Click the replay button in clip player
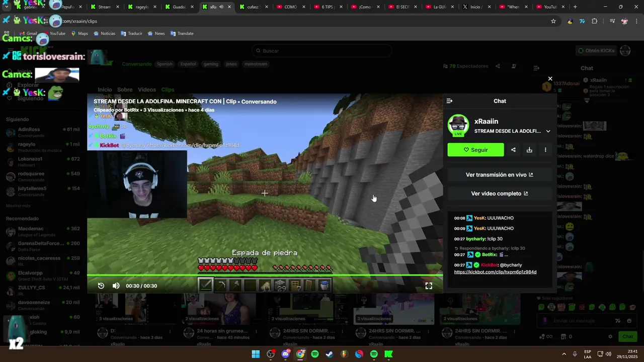644x362 pixels. click(x=101, y=286)
